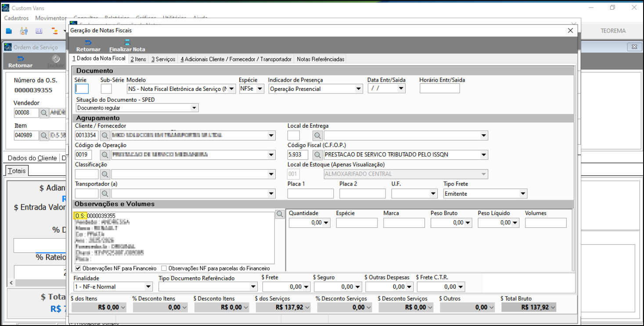644x326 pixels.
Task: Click Incluir in the Ordem de Serviço window
Action: (56, 62)
